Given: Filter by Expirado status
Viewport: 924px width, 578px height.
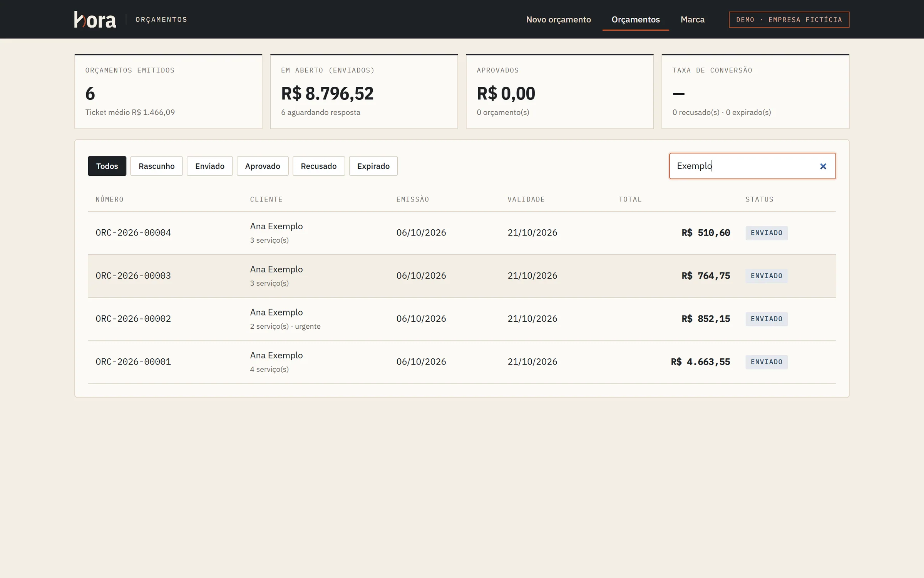Looking at the screenshot, I should click(373, 166).
